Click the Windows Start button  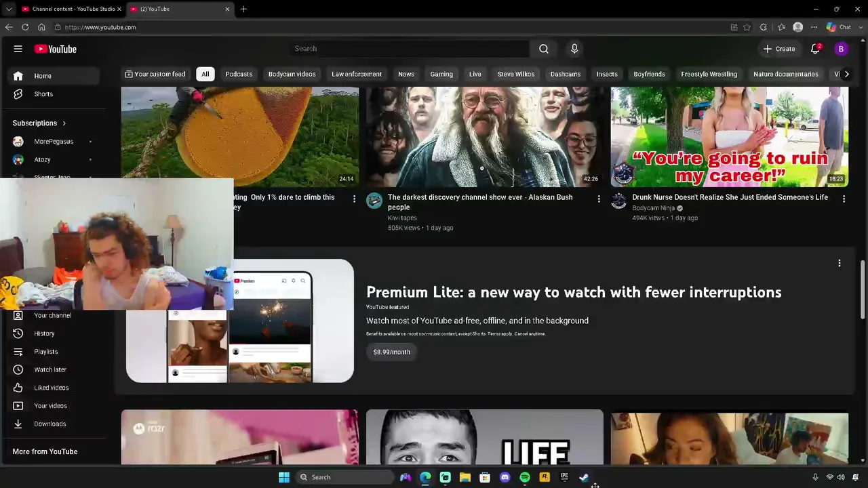(284, 477)
